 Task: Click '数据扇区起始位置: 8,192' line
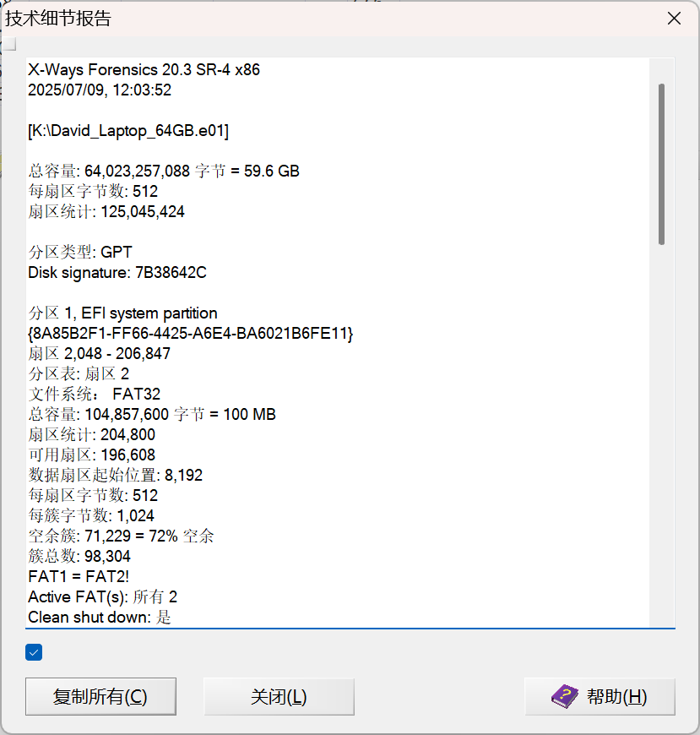116,476
